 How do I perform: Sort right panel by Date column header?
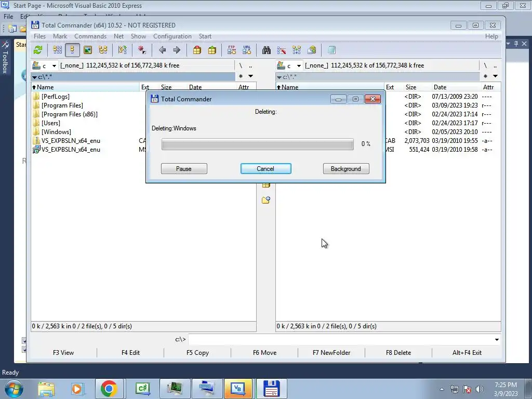[x=456, y=87]
